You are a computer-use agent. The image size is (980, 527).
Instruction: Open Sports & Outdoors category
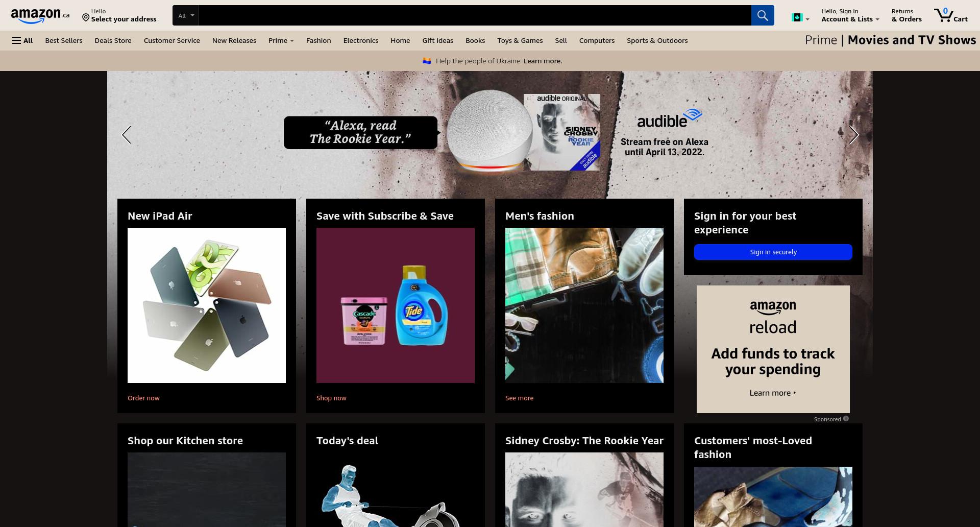click(657, 40)
